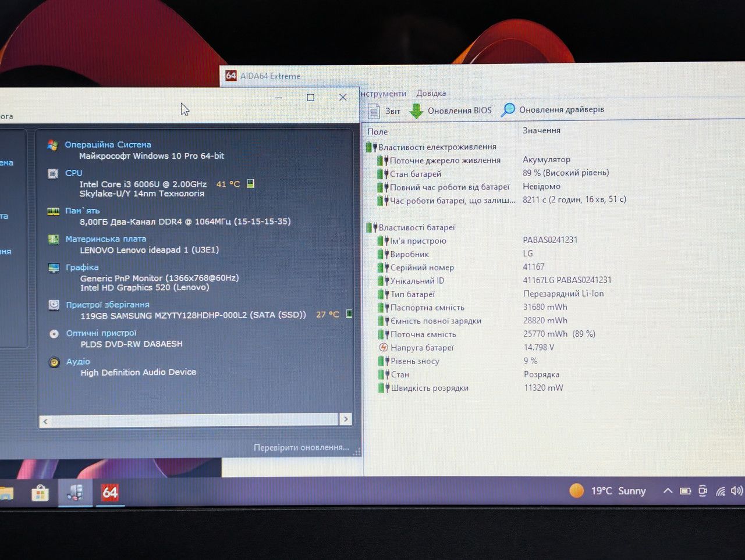Click the Audio speaker icon in Speccy
This screenshot has height=560, width=745.
[x=54, y=362]
